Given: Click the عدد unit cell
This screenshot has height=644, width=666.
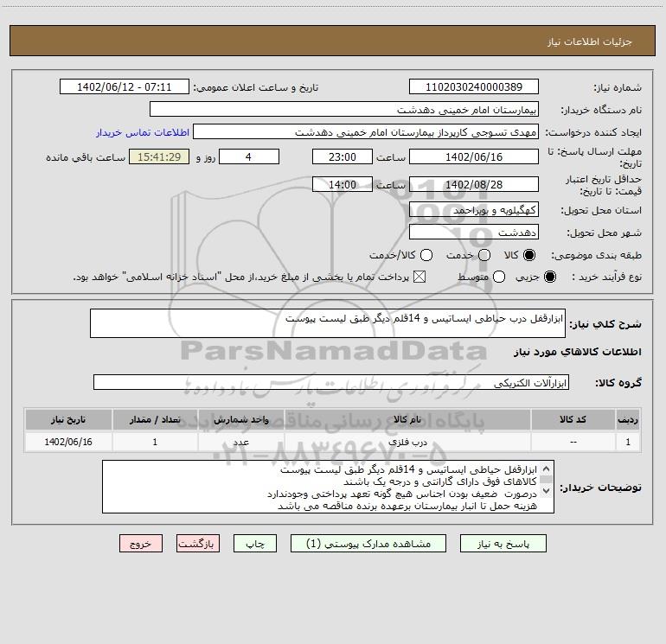Looking at the screenshot, I should coord(240,442).
